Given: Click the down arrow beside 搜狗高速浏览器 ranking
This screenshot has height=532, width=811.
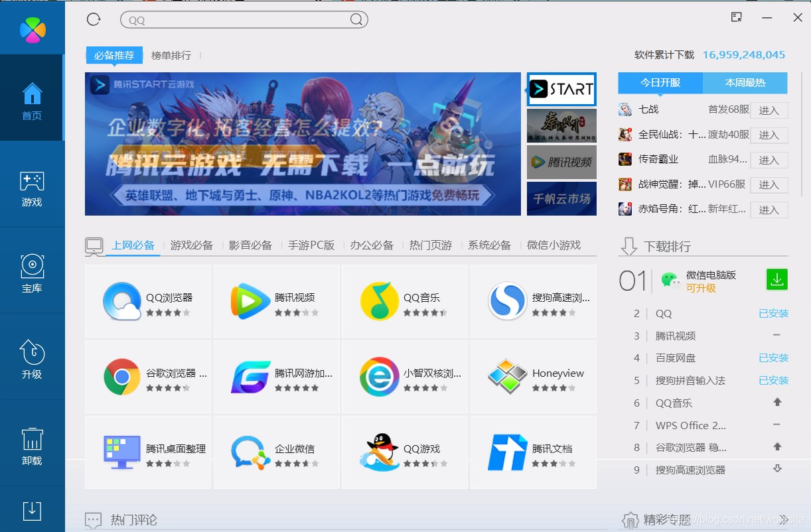Looking at the screenshot, I should coord(777,468).
